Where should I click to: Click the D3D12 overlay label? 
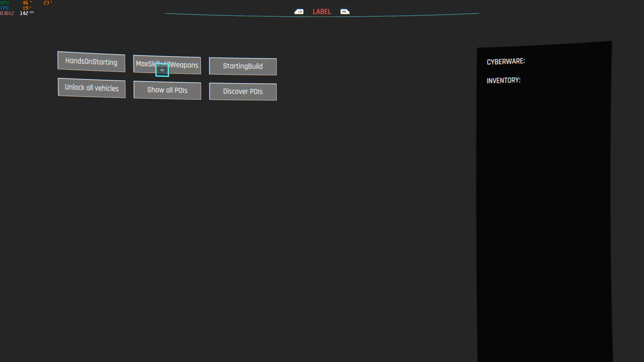[x=7, y=14]
